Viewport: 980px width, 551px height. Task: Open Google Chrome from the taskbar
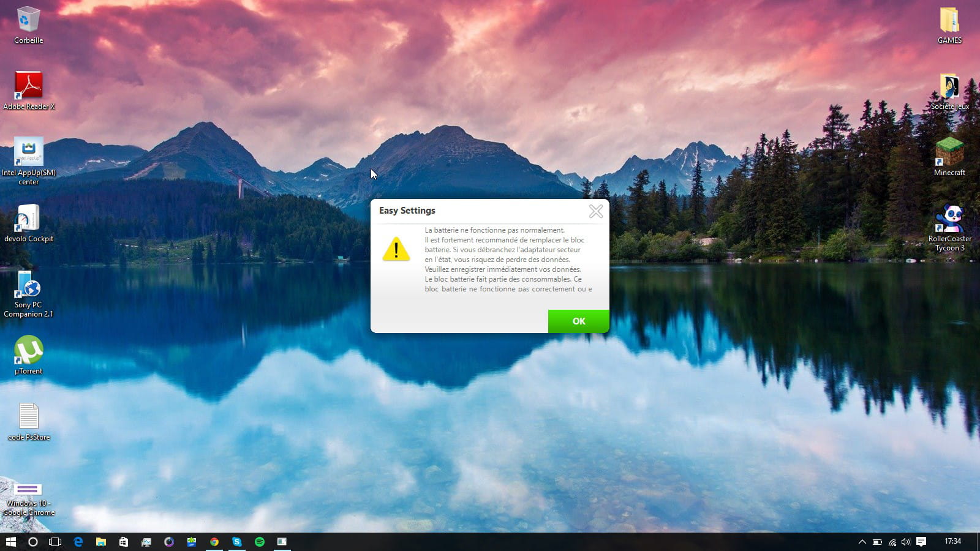[x=214, y=542]
